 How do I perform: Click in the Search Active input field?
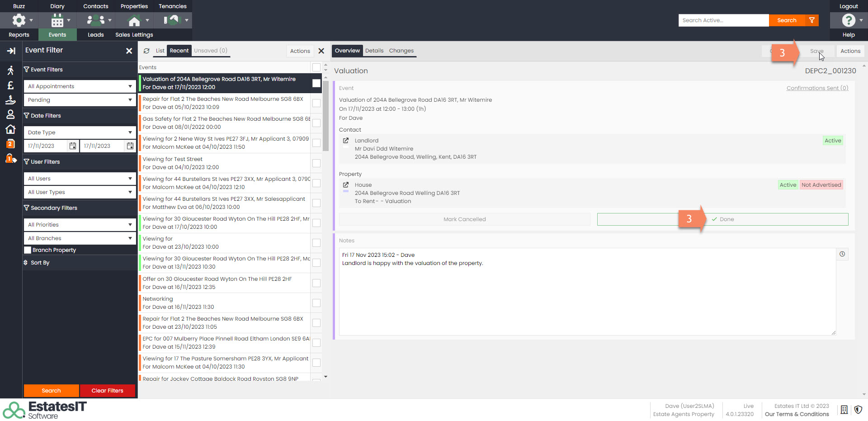723,20
